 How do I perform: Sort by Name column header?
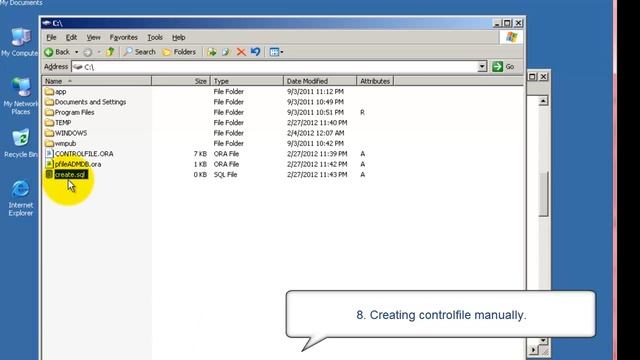(x=97, y=81)
